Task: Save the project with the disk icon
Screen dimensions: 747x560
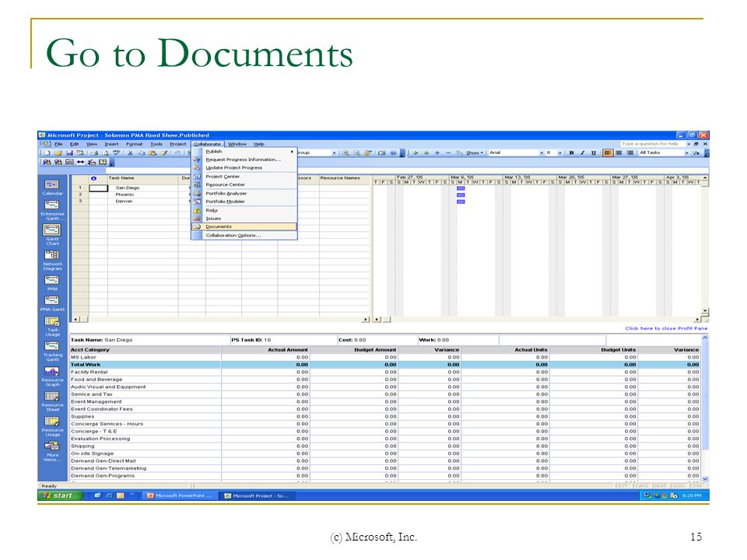Action: (69, 153)
